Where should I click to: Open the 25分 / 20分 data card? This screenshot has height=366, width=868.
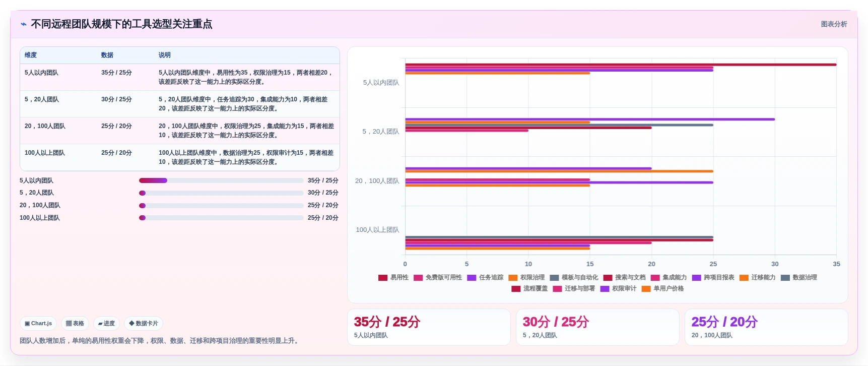click(x=766, y=327)
